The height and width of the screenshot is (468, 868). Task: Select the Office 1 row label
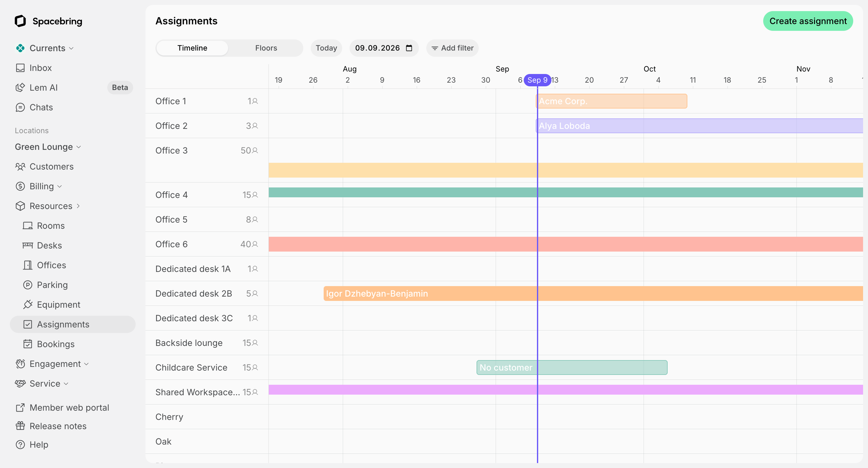click(x=170, y=101)
